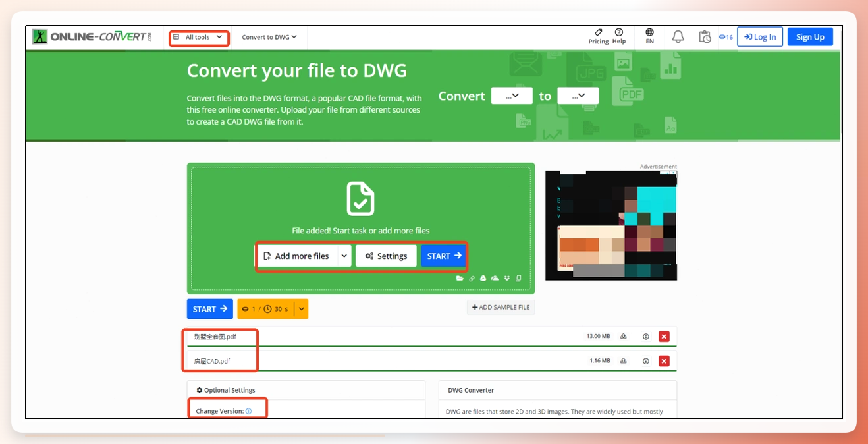Open the target format dropdown after 'to'
The width and height of the screenshot is (868, 444).
(x=578, y=96)
